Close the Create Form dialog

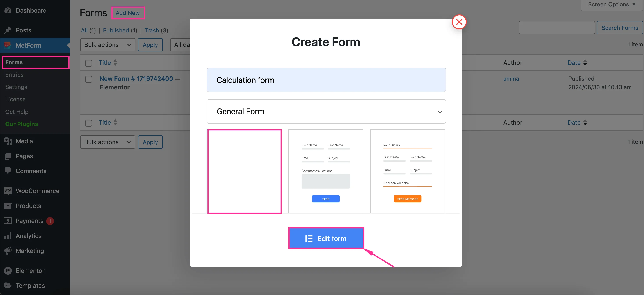[x=459, y=22]
